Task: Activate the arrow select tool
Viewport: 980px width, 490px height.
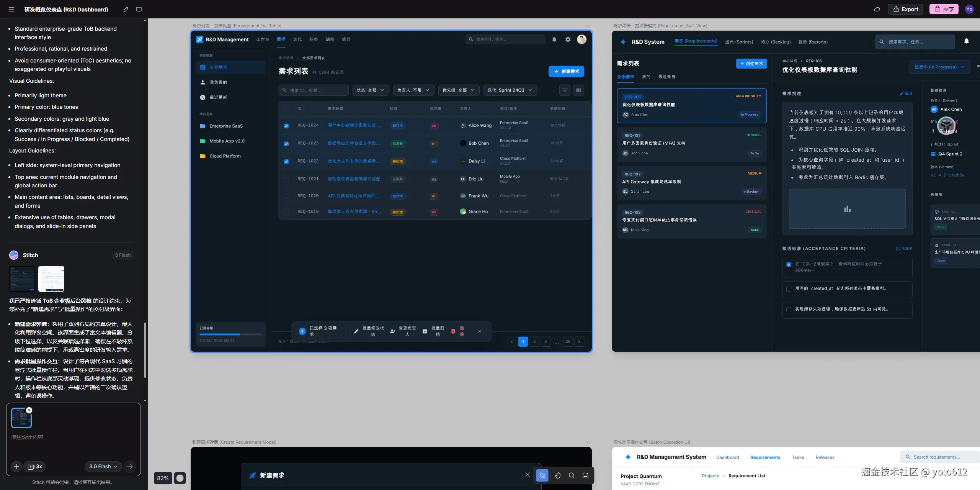Action: (x=542, y=475)
